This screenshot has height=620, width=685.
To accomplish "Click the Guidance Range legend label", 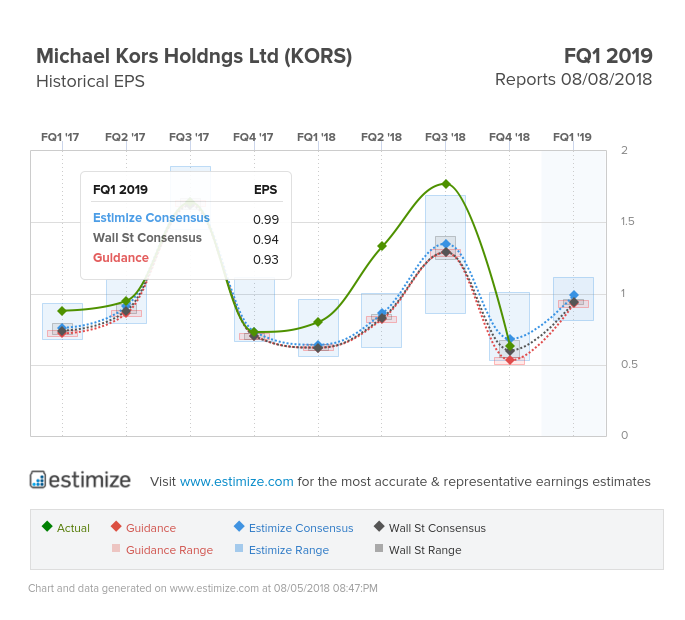I will coord(169,550).
